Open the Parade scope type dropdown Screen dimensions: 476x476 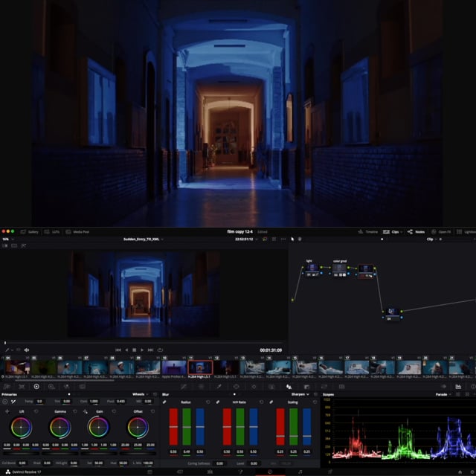[x=443, y=394]
